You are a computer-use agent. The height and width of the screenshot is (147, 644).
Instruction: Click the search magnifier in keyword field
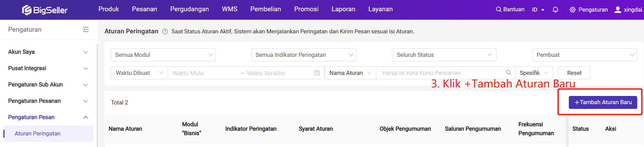pyautogui.click(x=509, y=72)
